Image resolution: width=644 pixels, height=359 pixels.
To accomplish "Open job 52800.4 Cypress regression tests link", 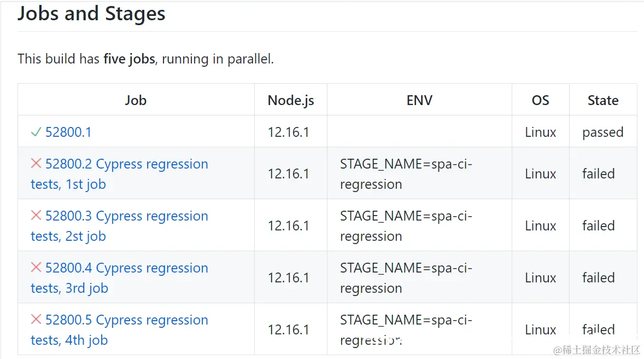I will pos(126,268).
